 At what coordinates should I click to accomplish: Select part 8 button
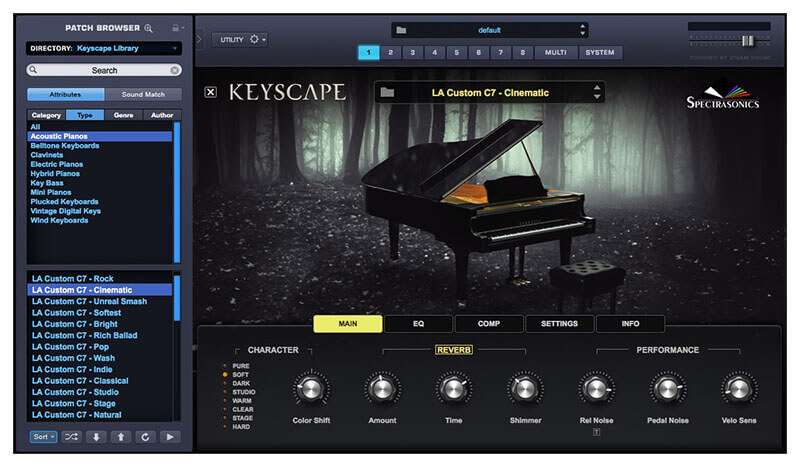pos(522,53)
